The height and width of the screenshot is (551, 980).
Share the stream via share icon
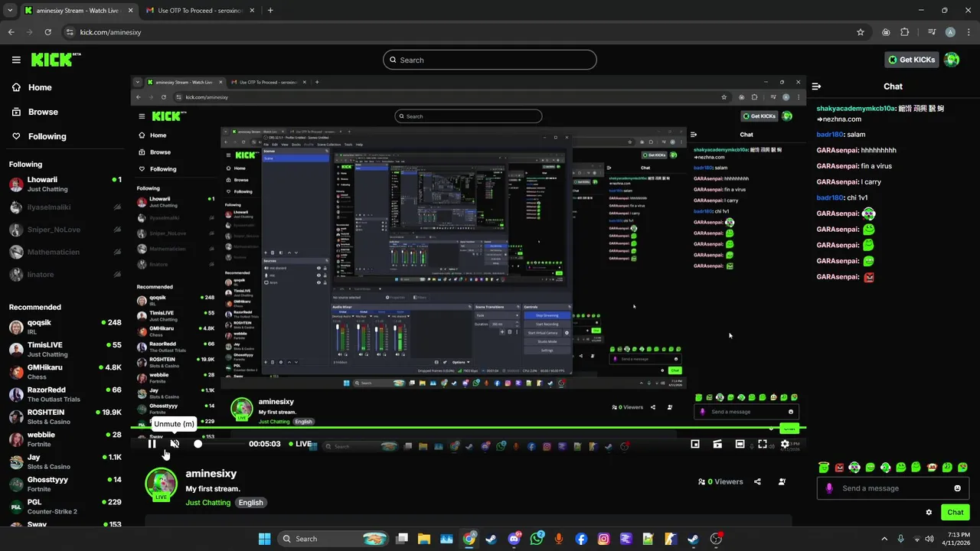point(757,482)
